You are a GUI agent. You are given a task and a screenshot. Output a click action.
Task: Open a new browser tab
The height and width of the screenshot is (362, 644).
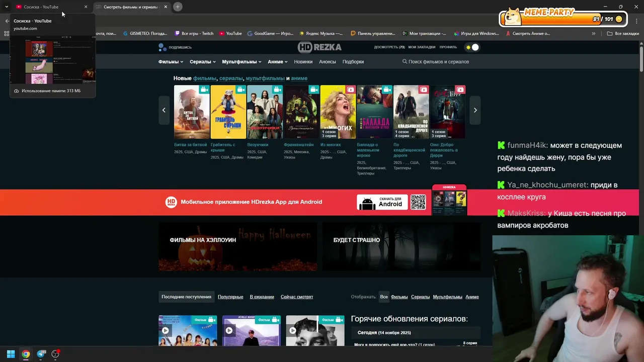tap(178, 7)
